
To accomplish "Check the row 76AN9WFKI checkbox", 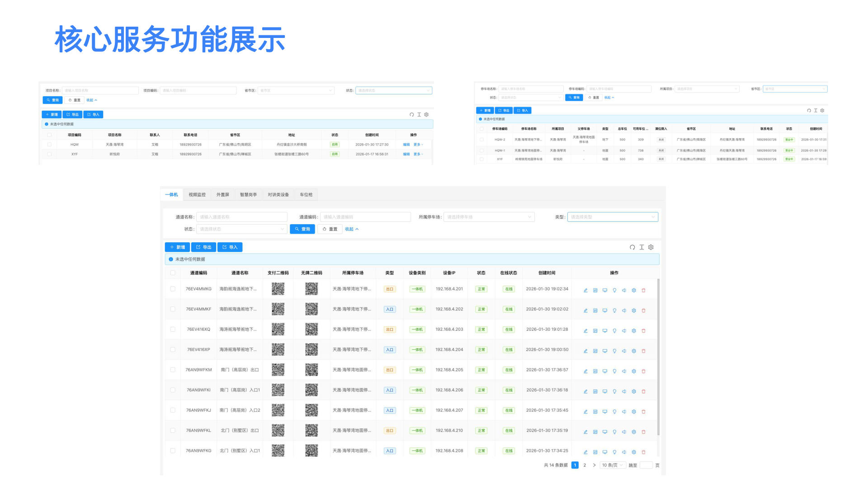I will [x=173, y=390].
